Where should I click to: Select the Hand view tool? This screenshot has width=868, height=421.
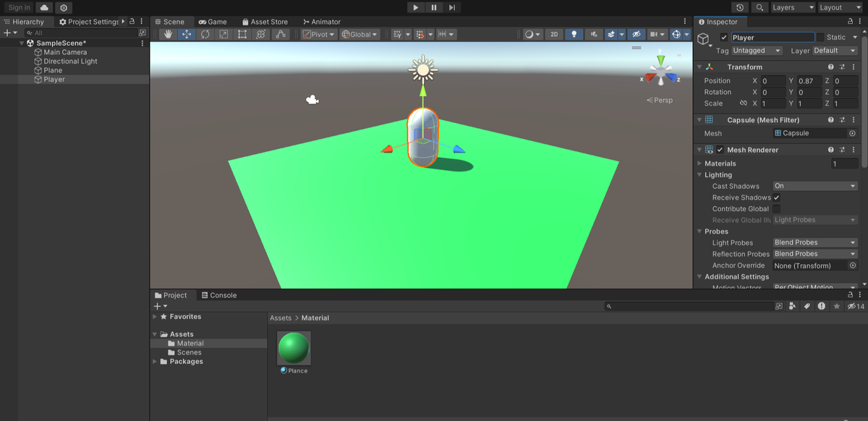pyautogui.click(x=169, y=34)
